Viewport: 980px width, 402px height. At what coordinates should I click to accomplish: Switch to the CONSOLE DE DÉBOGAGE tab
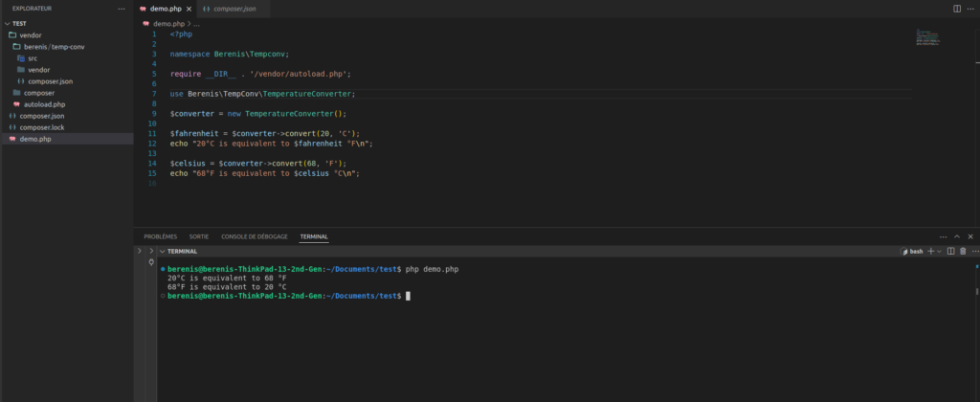255,235
